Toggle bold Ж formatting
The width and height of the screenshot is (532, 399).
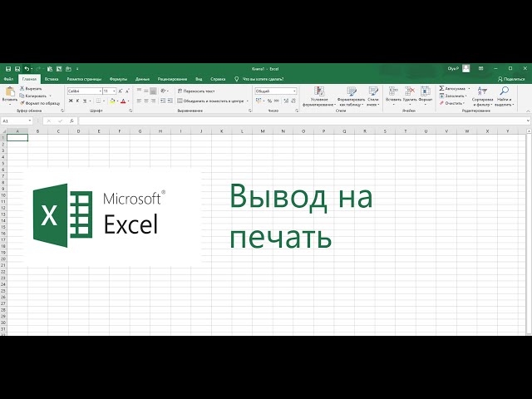click(x=71, y=101)
